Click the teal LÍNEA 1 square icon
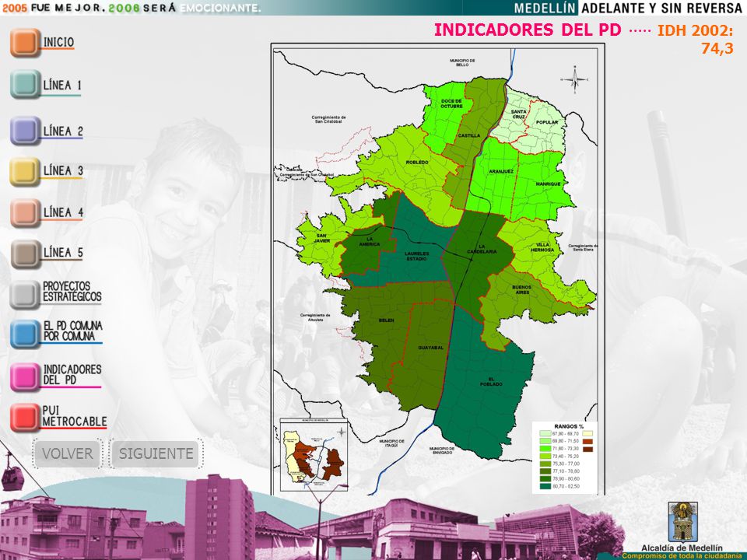747x560 pixels. [25, 84]
